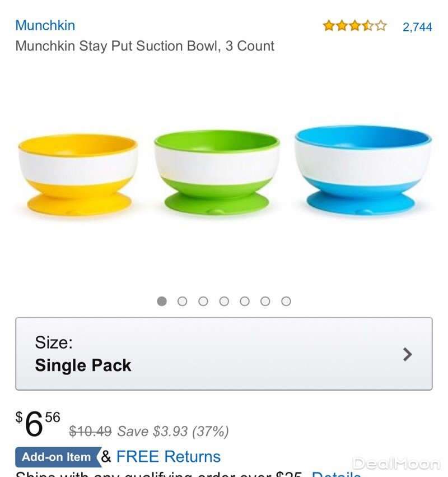Tap the blue suction bowl image

click(363, 169)
